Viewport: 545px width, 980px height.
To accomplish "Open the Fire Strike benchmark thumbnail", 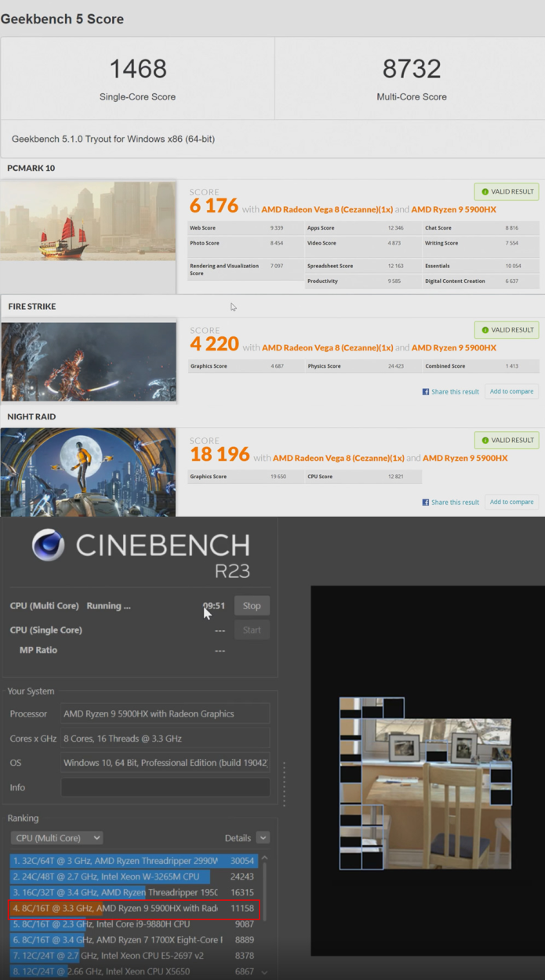I will tap(89, 362).
